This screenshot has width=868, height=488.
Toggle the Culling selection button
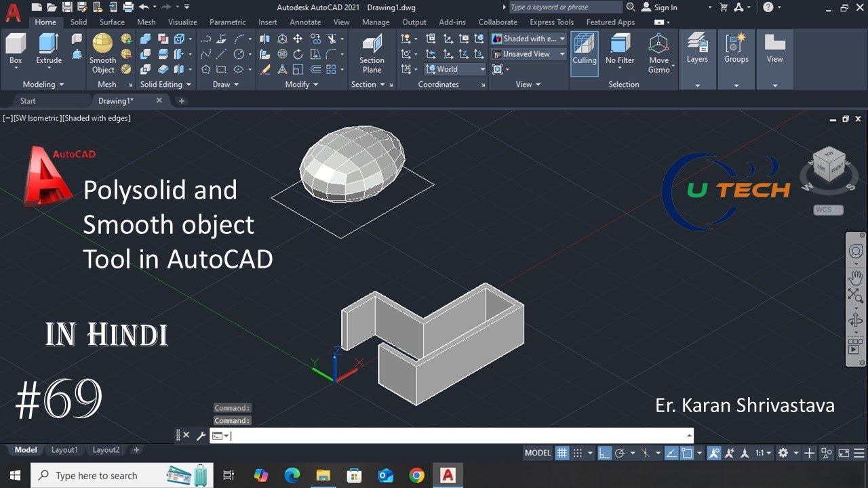pyautogui.click(x=584, y=53)
